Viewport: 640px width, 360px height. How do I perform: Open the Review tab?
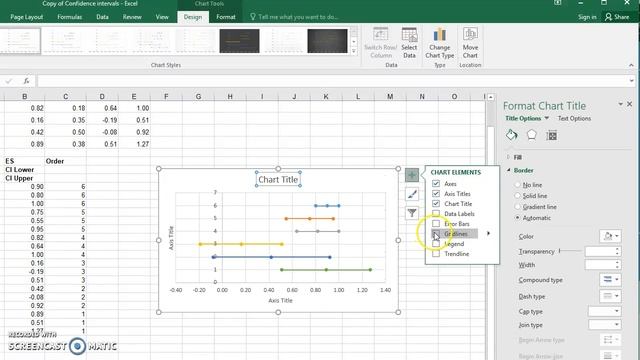[132, 17]
